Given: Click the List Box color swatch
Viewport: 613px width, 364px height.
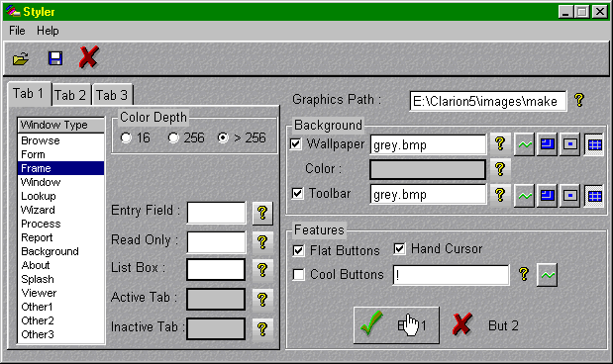Looking at the screenshot, I should pos(216,270).
